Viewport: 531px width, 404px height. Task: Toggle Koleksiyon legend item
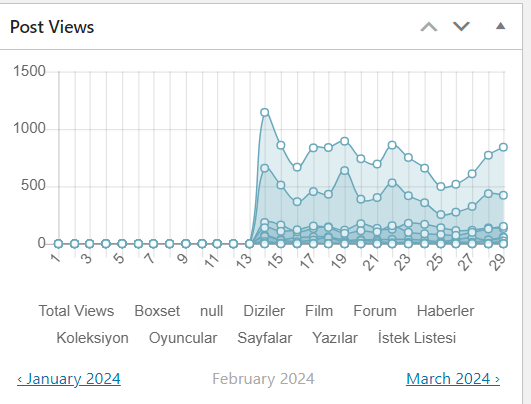pyautogui.click(x=92, y=338)
